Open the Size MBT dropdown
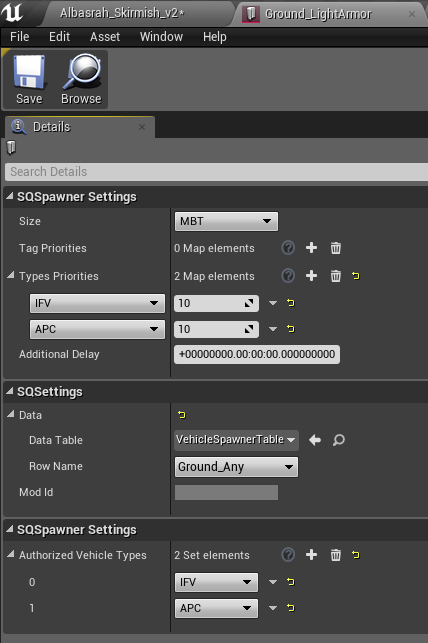Screen dimensions: 428x643 click(226, 221)
